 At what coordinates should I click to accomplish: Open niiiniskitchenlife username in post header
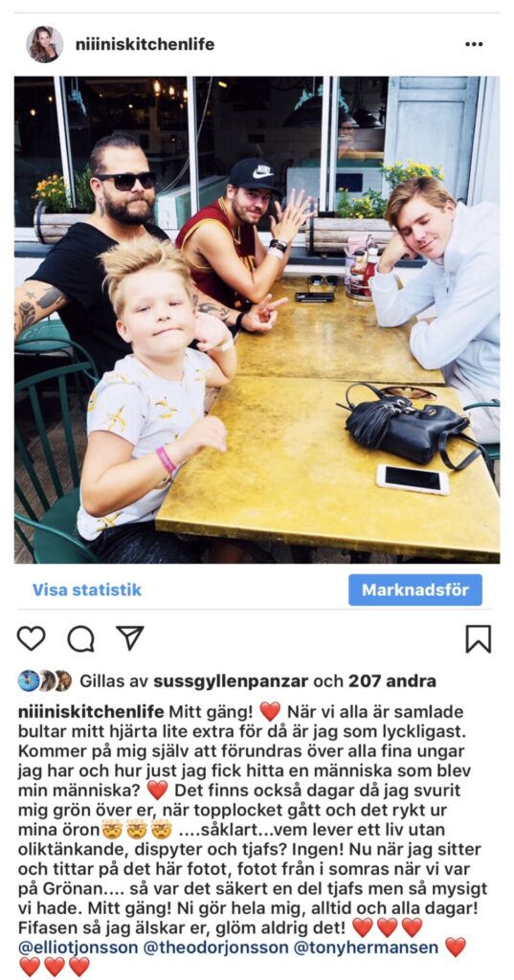[x=145, y=44]
